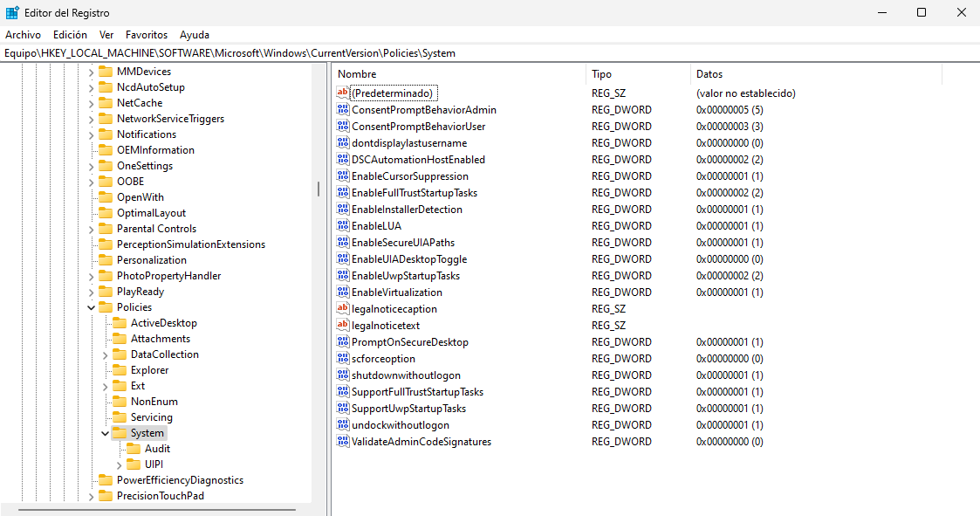Open the Archivo menu

click(24, 35)
